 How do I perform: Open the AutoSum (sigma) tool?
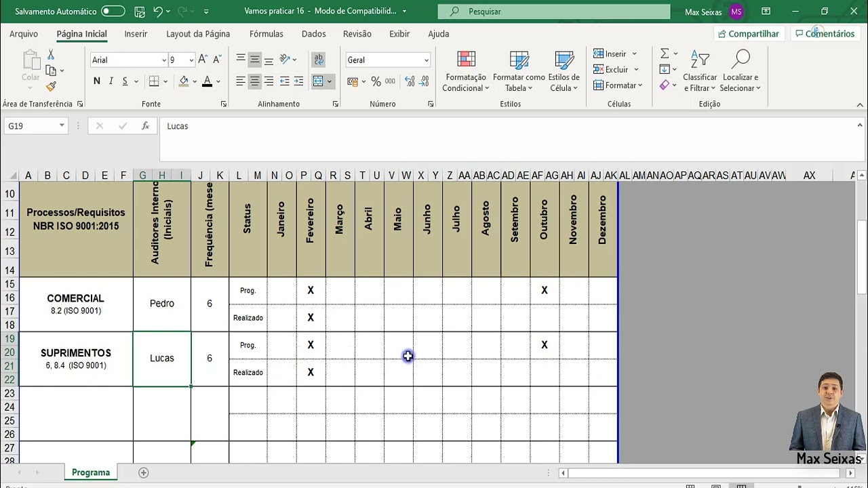pyautogui.click(x=665, y=54)
